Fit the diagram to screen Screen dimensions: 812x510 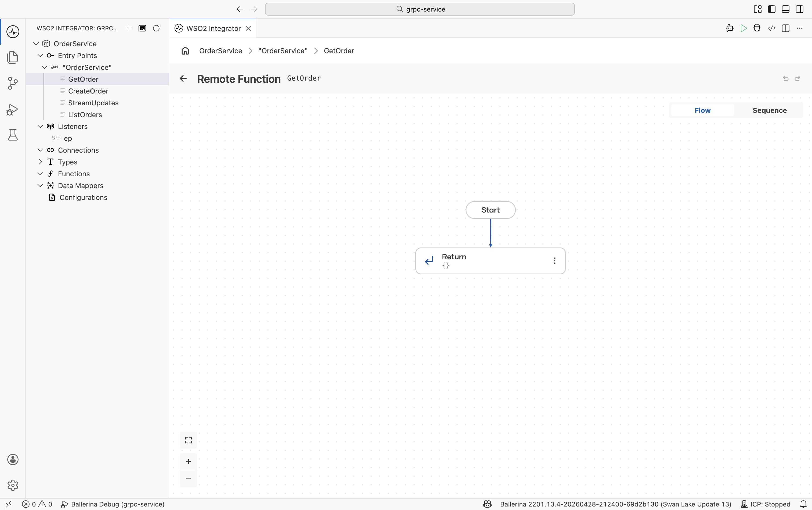pos(189,440)
